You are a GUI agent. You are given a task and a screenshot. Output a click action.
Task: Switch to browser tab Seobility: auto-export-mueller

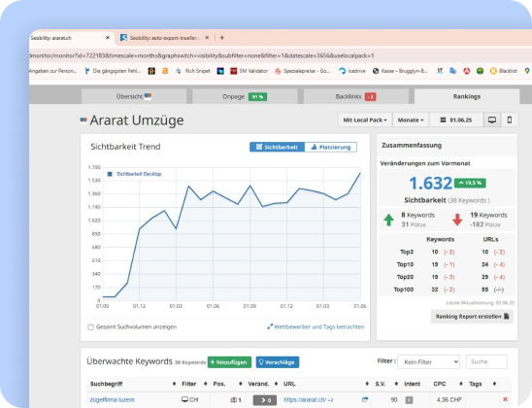165,38
